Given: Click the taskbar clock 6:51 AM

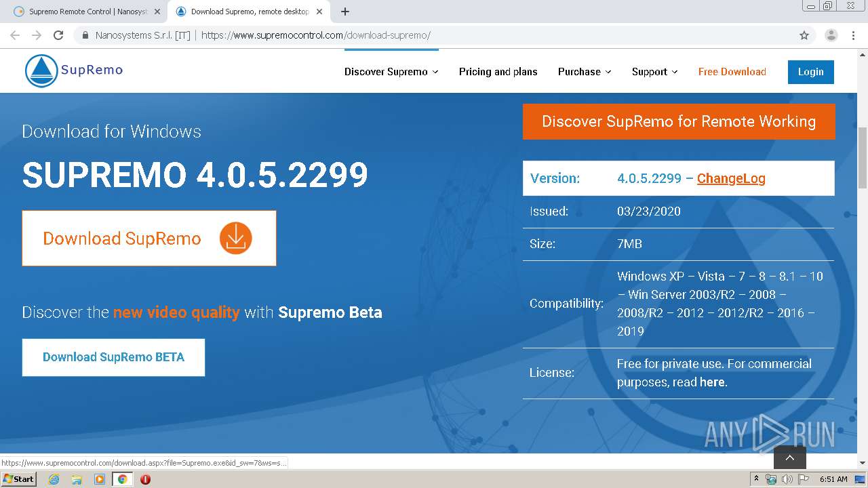Looking at the screenshot, I should pyautogui.click(x=833, y=479).
